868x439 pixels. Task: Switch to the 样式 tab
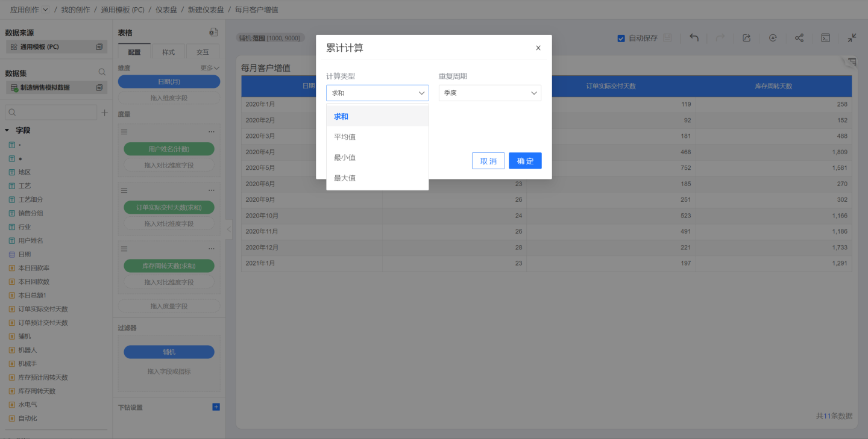[169, 52]
